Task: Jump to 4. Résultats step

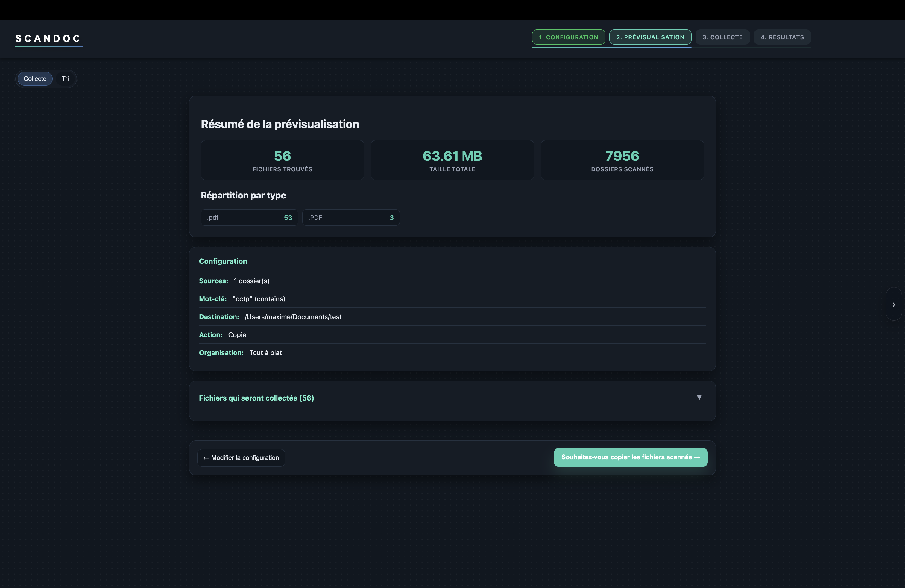Action: [x=782, y=37]
